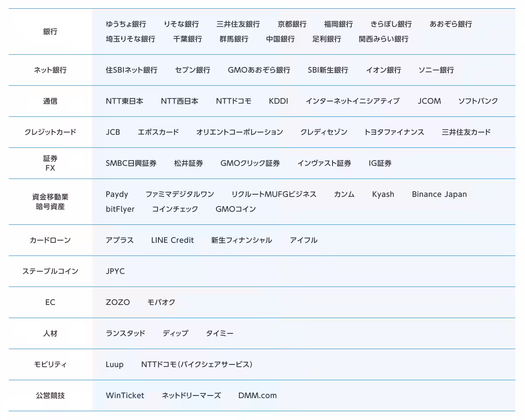Click Kyash entry
Viewport: 525px width, 420px height.
click(383, 195)
